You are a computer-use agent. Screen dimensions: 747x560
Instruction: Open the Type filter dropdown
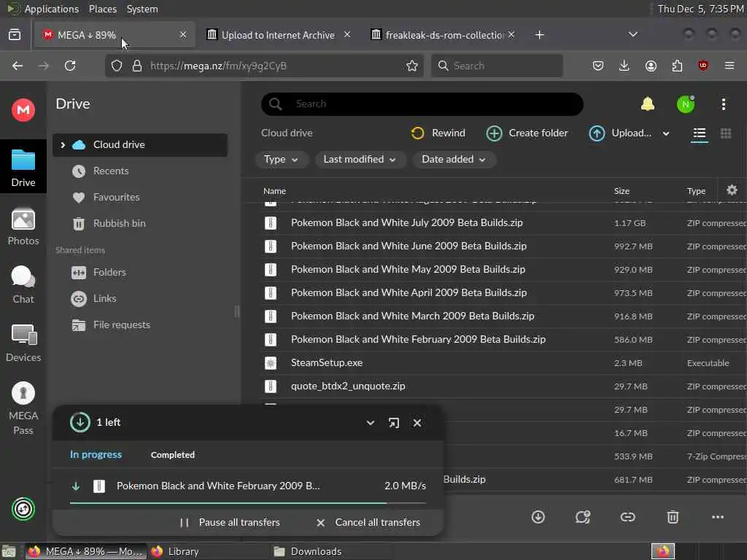coord(281,160)
